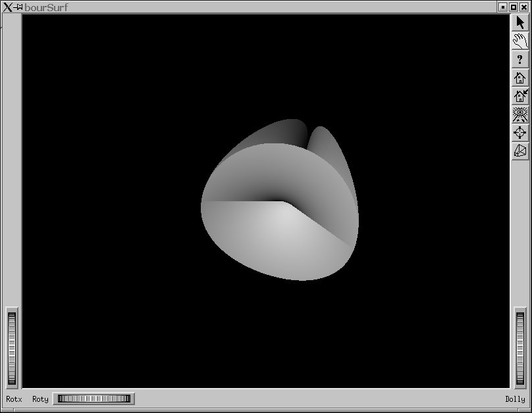The width and height of the screenshot is (532, 413).
Task: Click the bourSurf window title
Action: point(47,7)
